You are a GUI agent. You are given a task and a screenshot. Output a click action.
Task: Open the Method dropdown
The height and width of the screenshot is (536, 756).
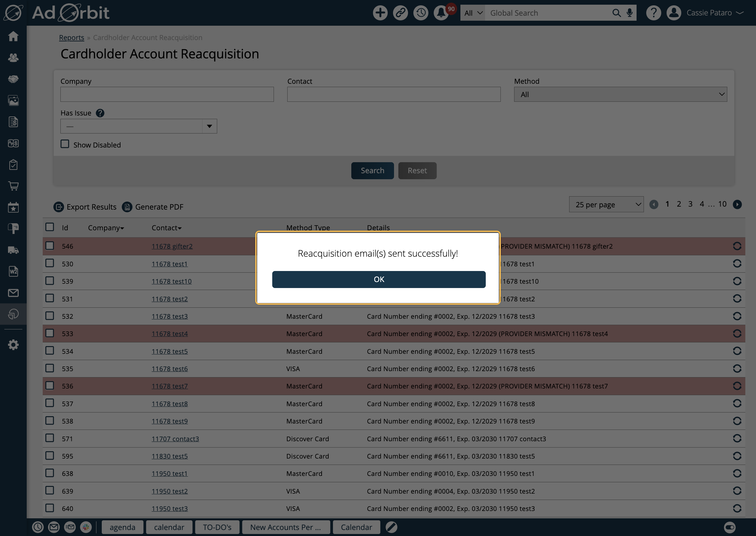(x=620, y=94)
